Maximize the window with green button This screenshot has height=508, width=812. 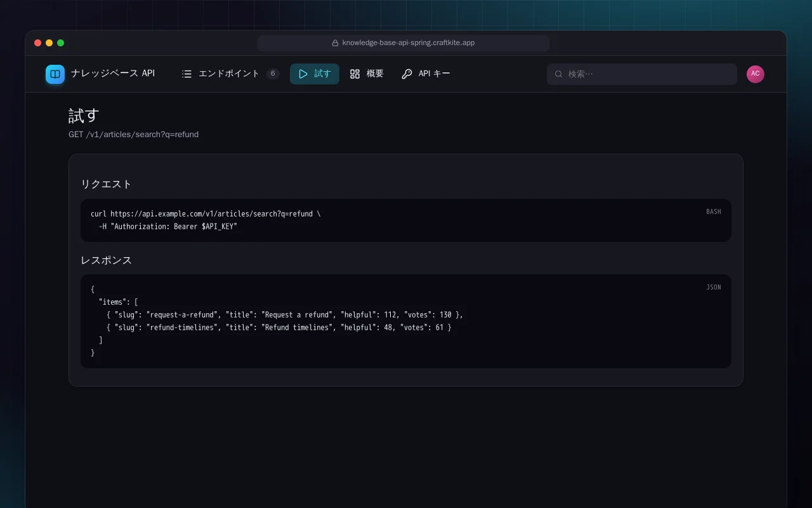(x=61, y=43)
